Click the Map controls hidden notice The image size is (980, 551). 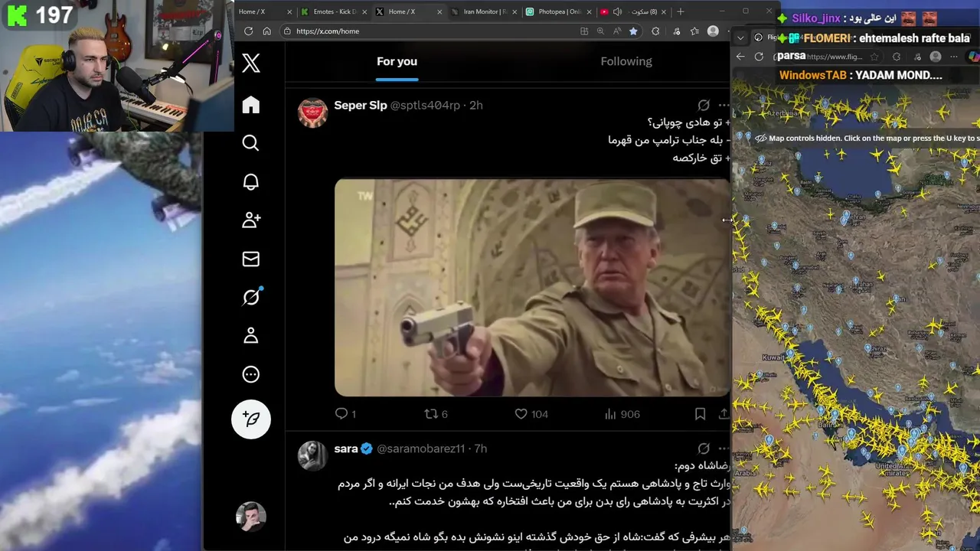click(866, 139)
